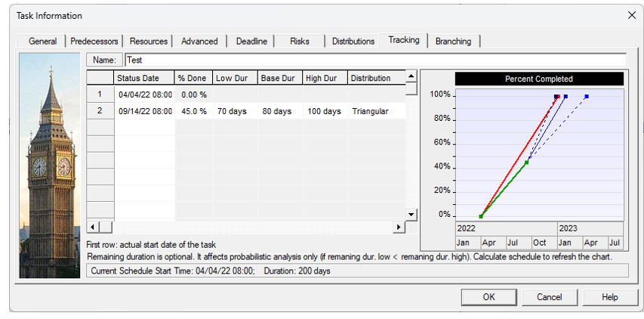The image size is (644, 319).
Task: Click the 45.0 % done cell
Action: coord(192,111)
